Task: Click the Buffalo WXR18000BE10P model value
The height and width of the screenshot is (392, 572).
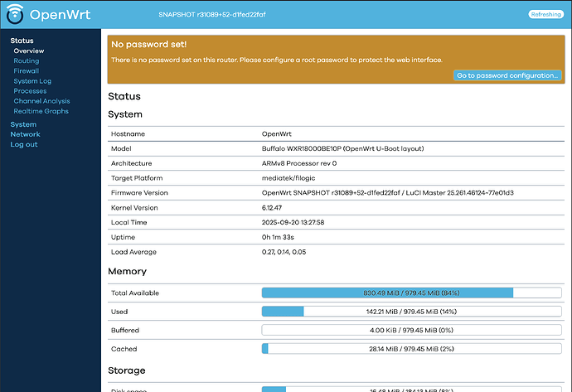Action: 342,149
